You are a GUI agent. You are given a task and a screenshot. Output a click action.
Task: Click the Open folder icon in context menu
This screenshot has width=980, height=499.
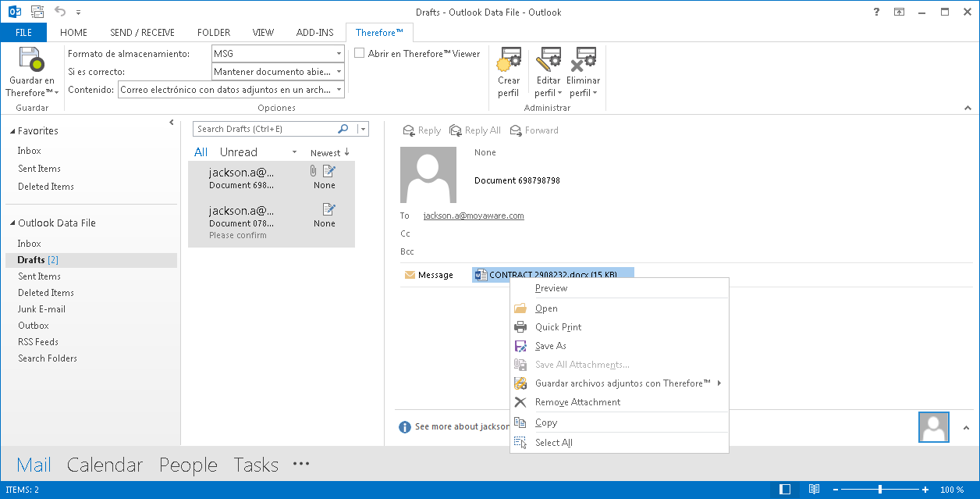point(520,308)
